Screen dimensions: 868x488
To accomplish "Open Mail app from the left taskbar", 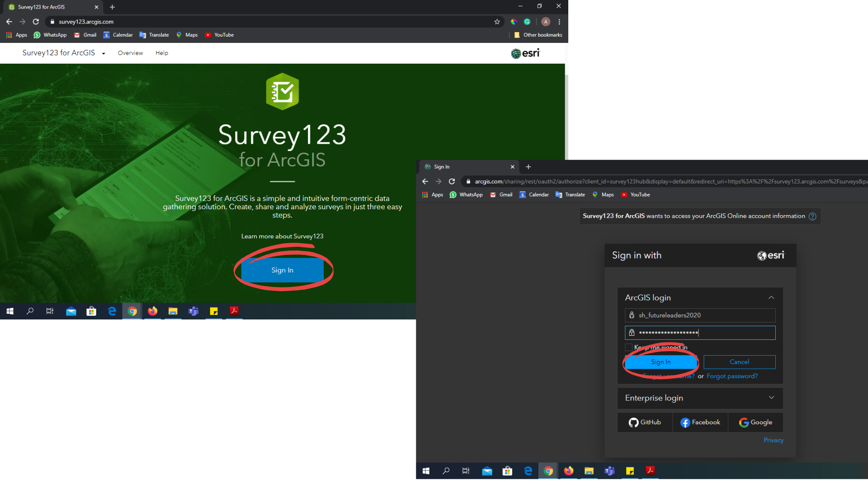I will [x=71, y=311].
